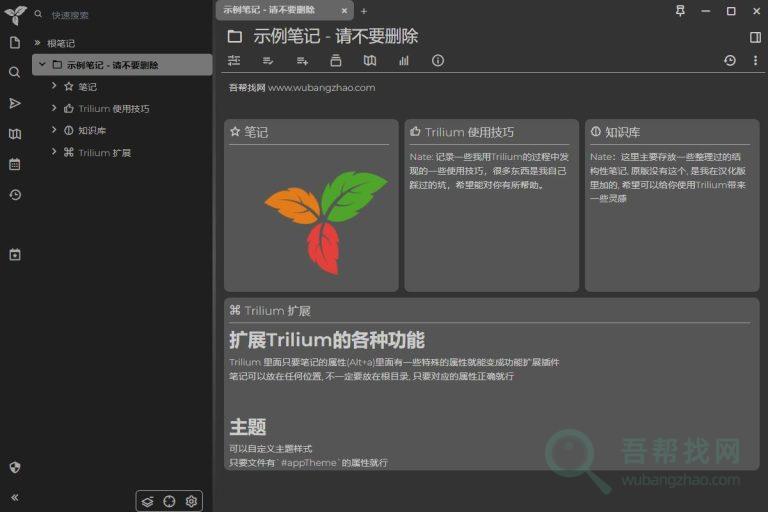
Task: Collapse the left sidebar with double chevron
Action: pyautogui.click(x=15, y=497)
